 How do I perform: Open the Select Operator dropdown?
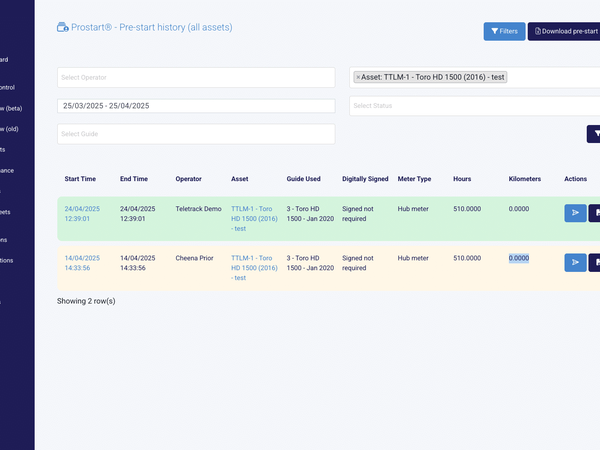pos(196,77)
